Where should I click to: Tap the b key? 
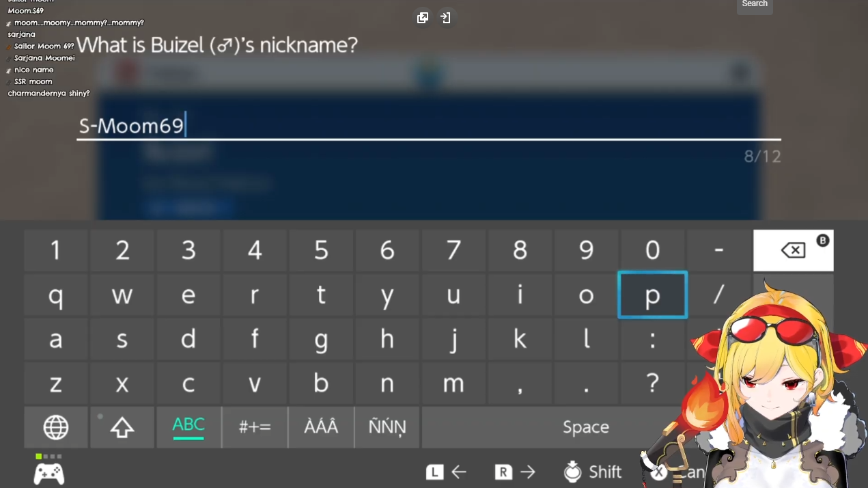point(321,383)
